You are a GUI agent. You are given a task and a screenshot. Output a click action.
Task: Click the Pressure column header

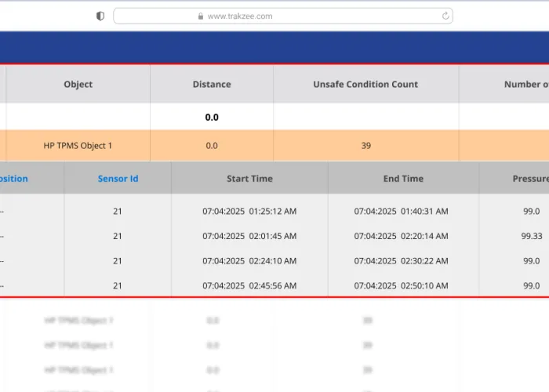point(530,179)
